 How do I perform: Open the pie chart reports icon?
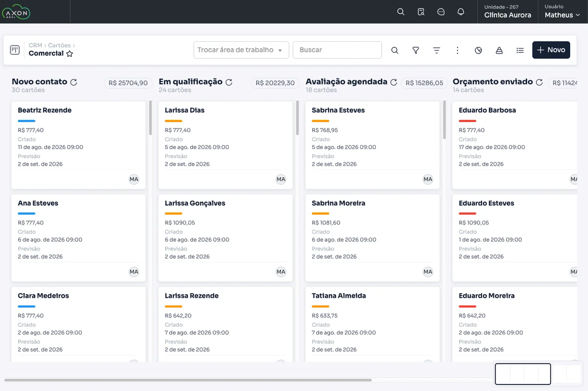[x=478, y=50]
